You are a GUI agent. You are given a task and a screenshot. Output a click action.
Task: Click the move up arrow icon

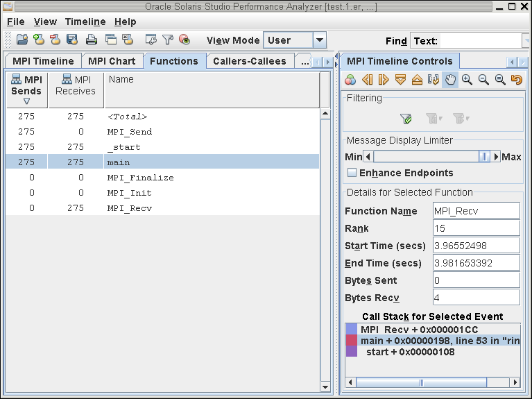click(x=417, y=80)
